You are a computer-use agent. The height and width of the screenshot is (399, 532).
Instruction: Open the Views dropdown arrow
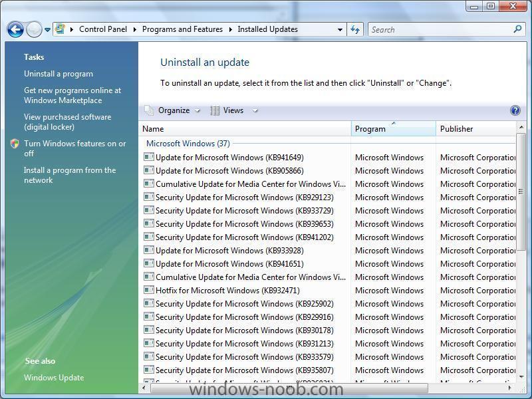tap(255, 111)
